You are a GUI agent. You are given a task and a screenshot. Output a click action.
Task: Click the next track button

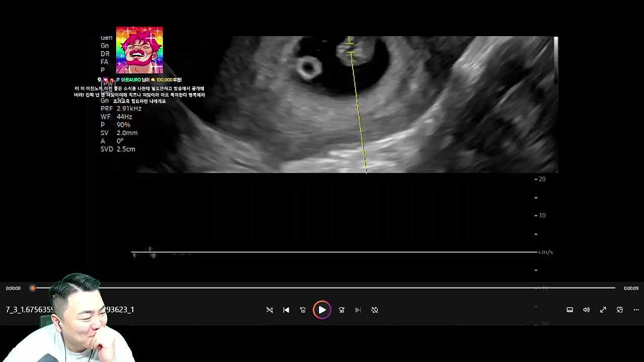pos(358,310)
